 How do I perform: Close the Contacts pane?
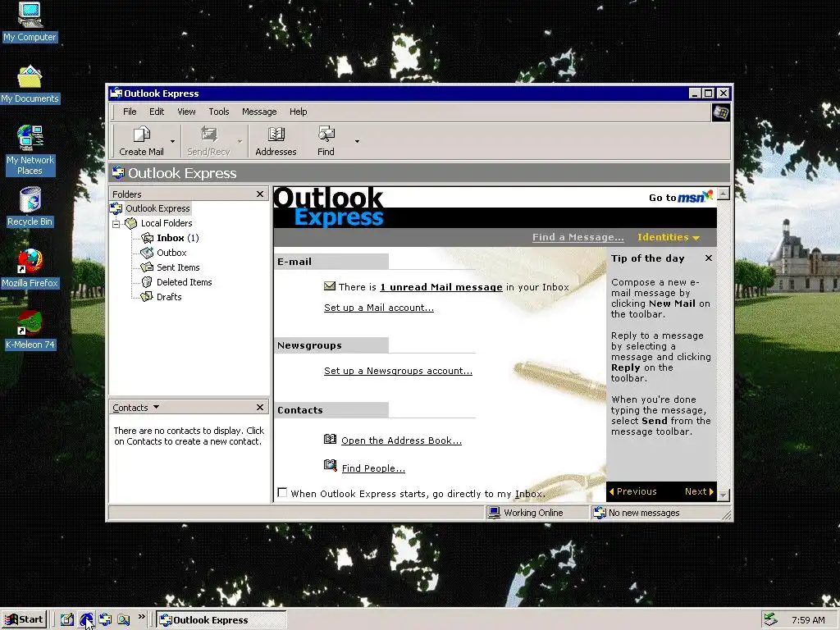260,408
